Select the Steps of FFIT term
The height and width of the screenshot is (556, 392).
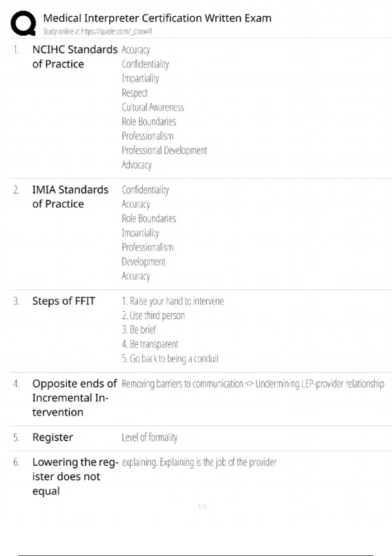click(x=64, y=301)
